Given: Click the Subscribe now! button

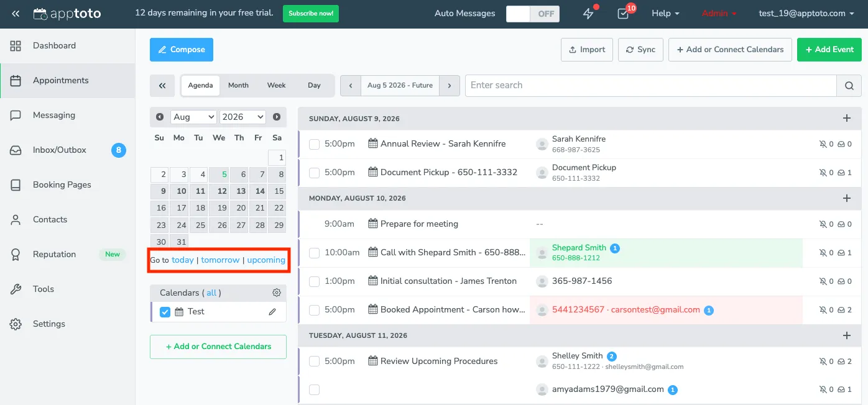Looking at the screenshot, I should (x=311, y=14).
